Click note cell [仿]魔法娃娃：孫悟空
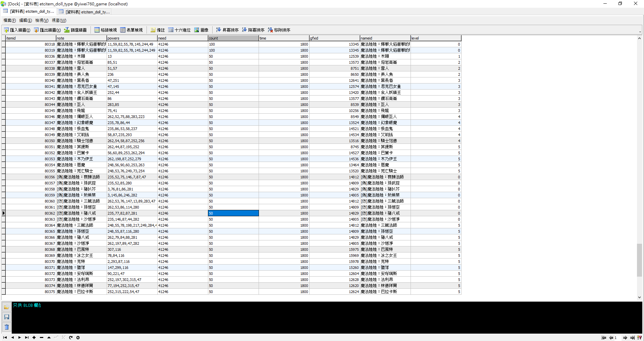644x341 pixels. 81,207
